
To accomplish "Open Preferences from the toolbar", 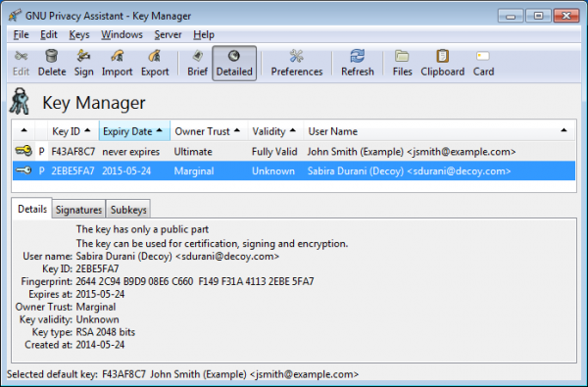I will pos(297,63).
